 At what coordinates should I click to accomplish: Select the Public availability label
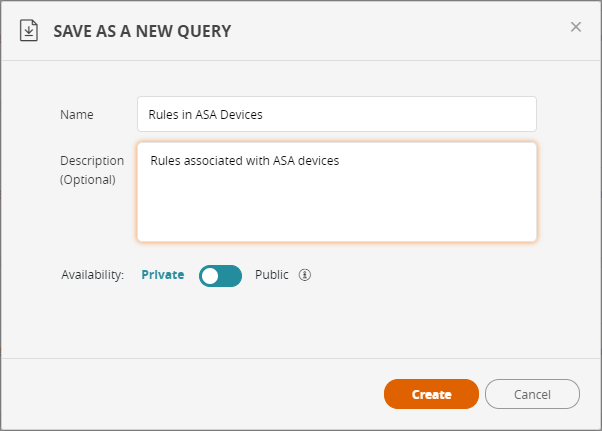click(x=271, y=275)
